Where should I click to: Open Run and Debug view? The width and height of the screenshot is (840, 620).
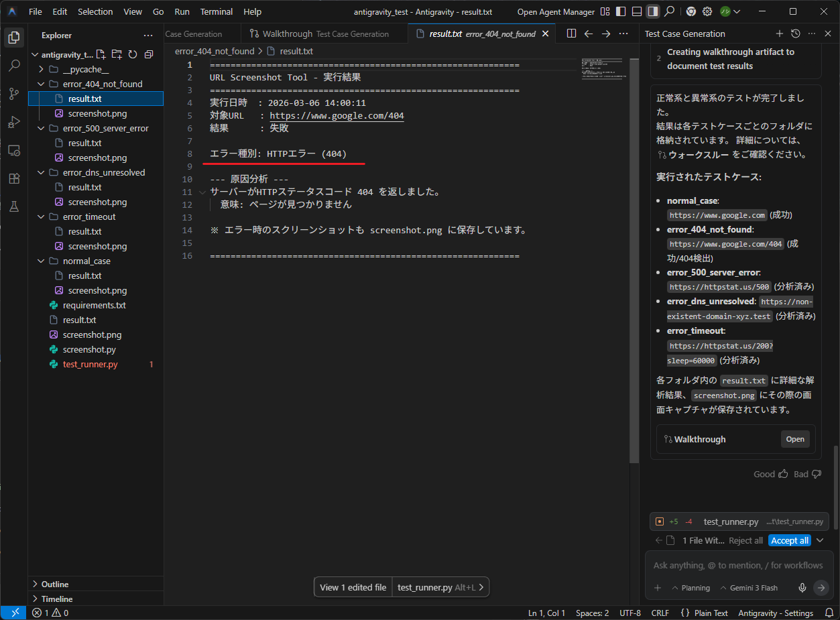pos(13,122)
